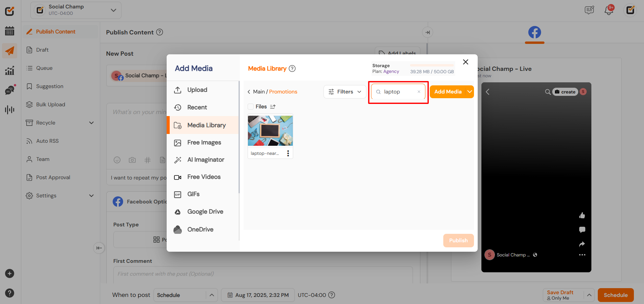Open the calendar icon in left rail
This screenshot has width=644, height=304.
tap(9, 31)
